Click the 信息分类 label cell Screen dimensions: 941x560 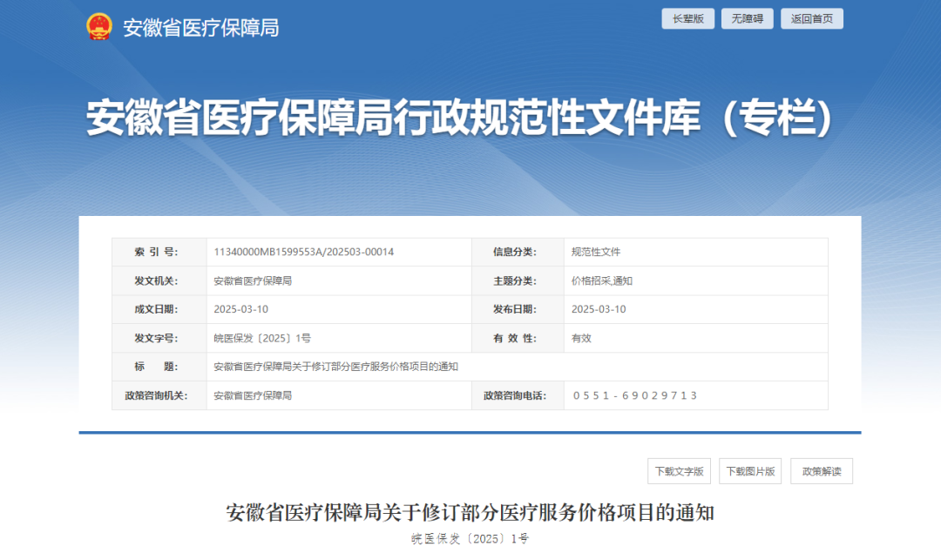[518, 252]
